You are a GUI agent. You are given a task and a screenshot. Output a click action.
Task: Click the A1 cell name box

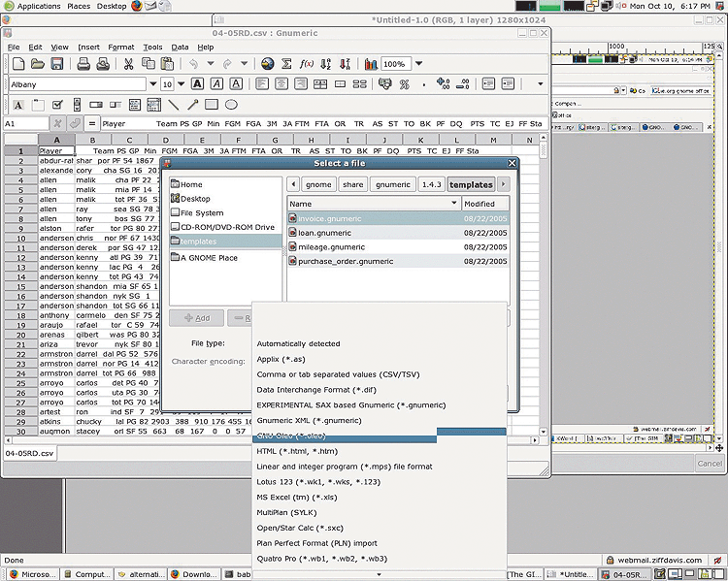[26, 123]
